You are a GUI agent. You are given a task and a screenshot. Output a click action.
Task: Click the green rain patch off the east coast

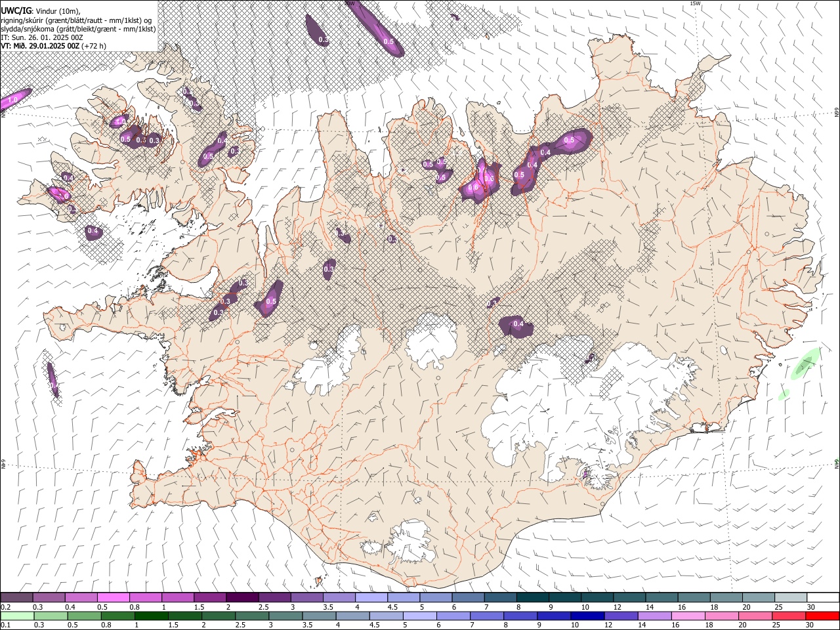[x=807, y=364]
